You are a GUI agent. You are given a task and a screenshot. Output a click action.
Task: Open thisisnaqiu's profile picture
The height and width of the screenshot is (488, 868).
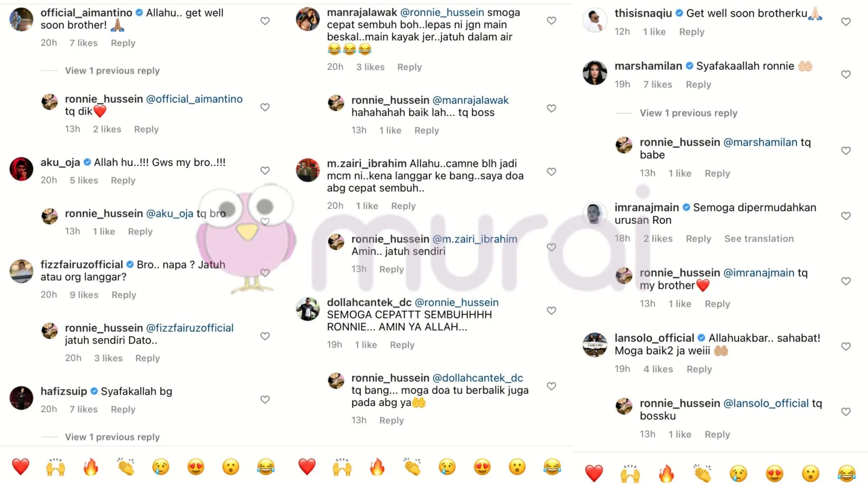[594, 20]
